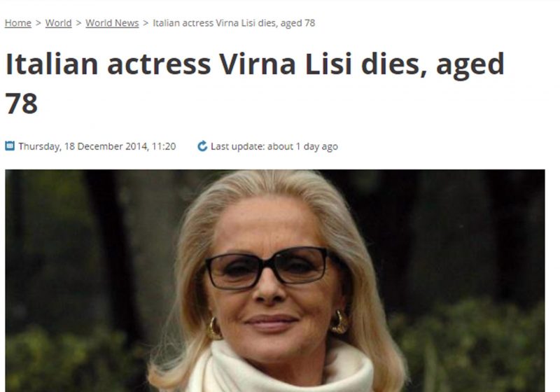Click the arrow separator between Home and World

point(38,23)
